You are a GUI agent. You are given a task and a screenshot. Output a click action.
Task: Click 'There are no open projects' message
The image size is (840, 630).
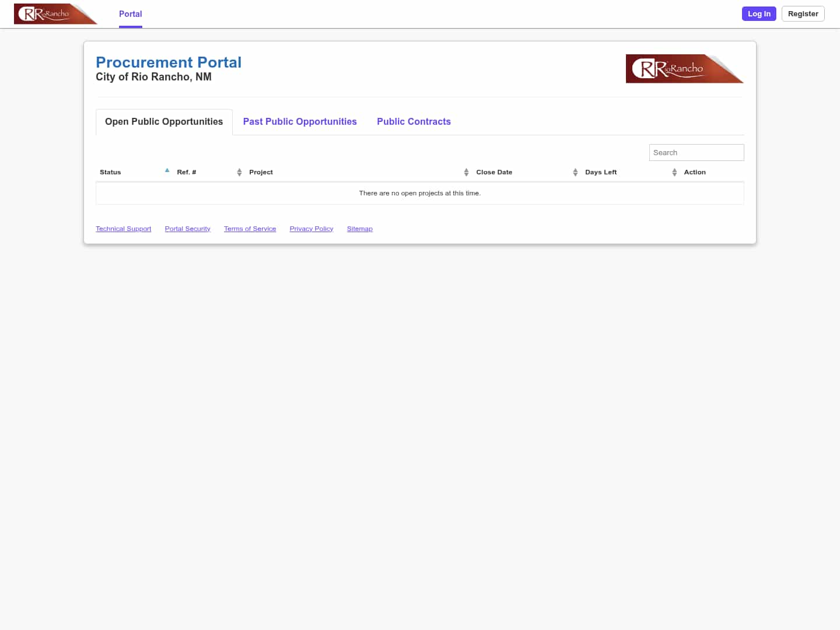(420, 193)
